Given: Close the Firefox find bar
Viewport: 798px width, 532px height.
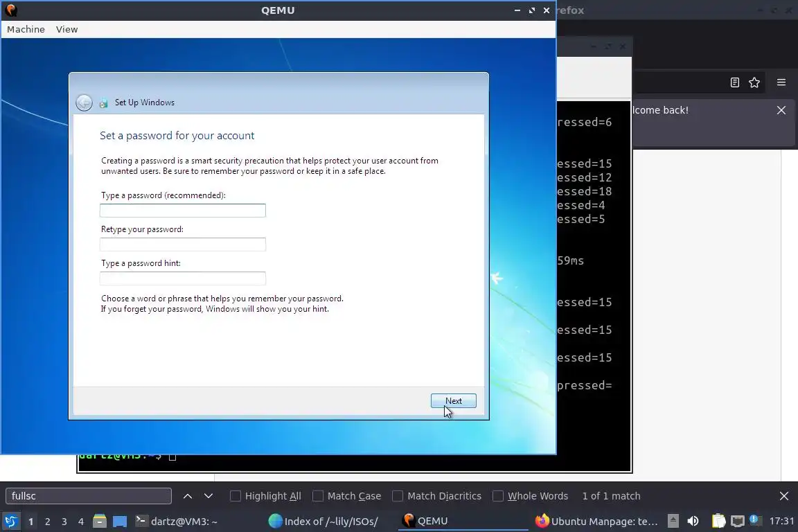Looking at the screenshot, I should pos(783,496).
